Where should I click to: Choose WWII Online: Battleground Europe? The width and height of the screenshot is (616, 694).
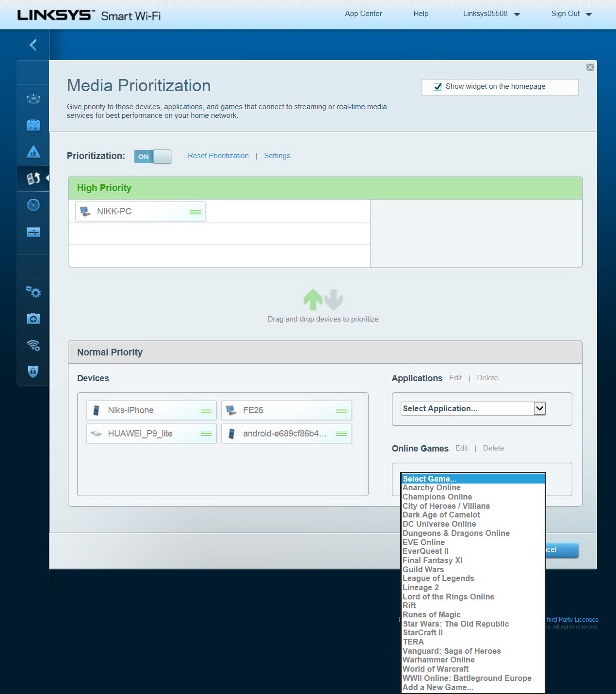473,678
